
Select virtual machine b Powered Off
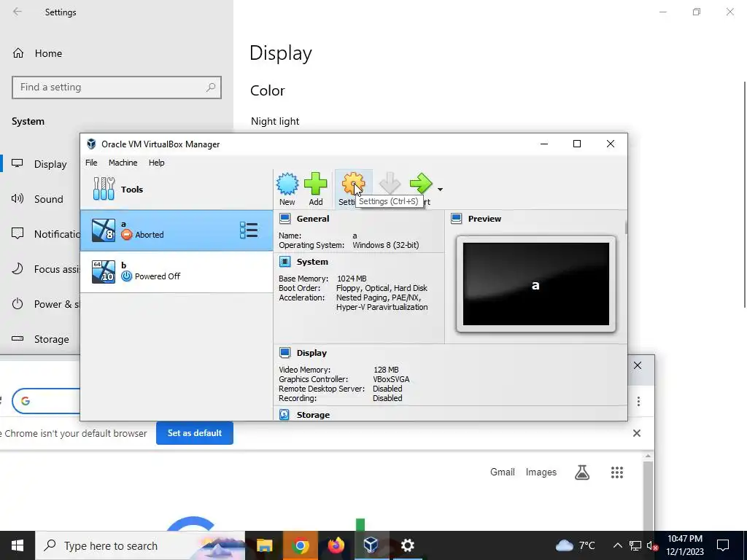coord(177,271)
